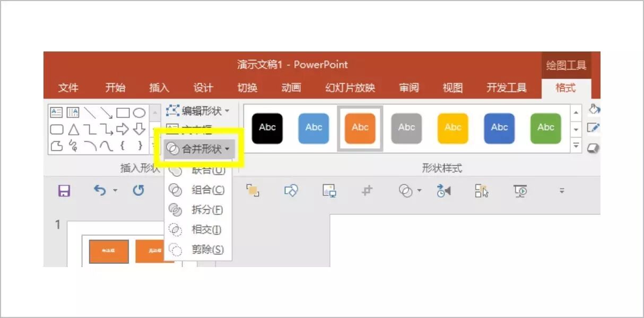Click merge shapes icon in quick access toolbar
644x318 pixels.
405,191
